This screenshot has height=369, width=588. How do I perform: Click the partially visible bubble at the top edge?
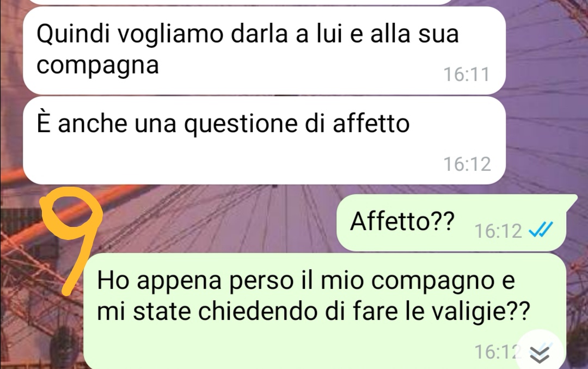click(240, 2)
